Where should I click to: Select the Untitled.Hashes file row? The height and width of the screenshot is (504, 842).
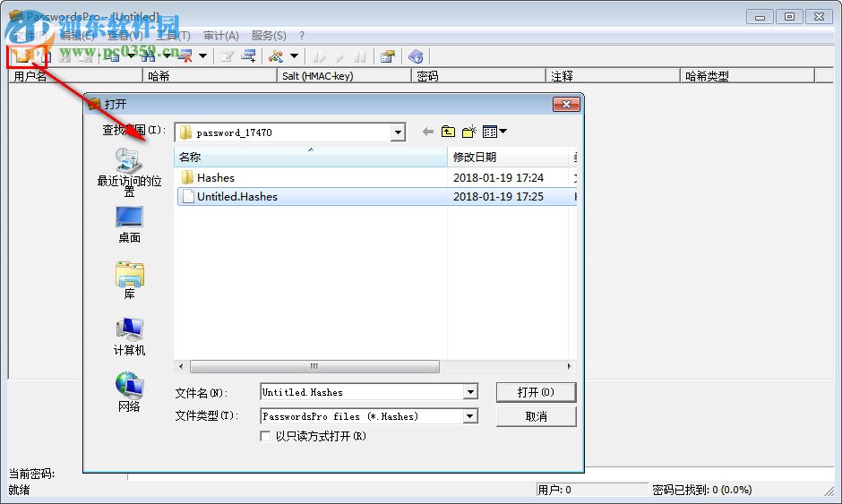pyautogui.click(x=377, y=196)
